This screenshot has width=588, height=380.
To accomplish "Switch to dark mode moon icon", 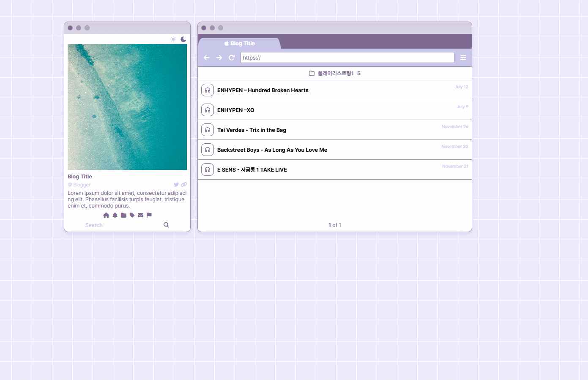I will (x=183, y=39).
